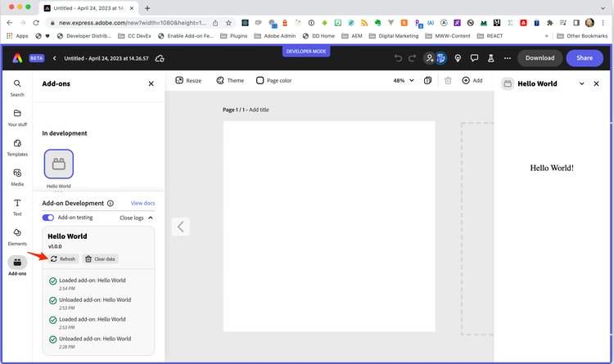Open Your stuff folder in sidebar
The height and width of the screenshot is (364, 614).
point(17,117)
